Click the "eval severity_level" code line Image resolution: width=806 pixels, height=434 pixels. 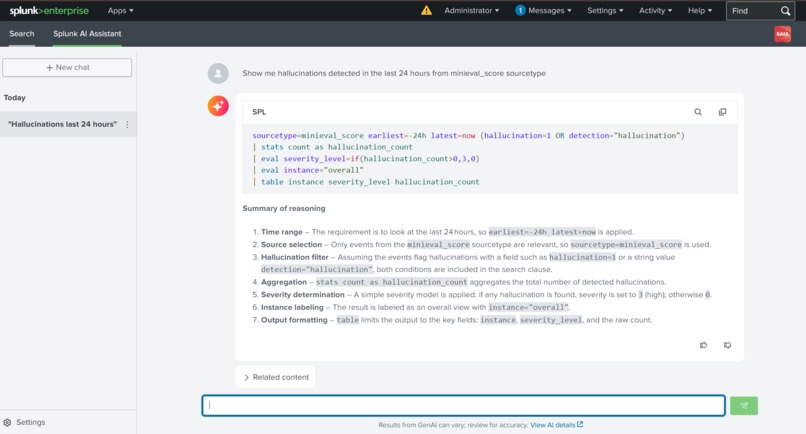(366, 158)
